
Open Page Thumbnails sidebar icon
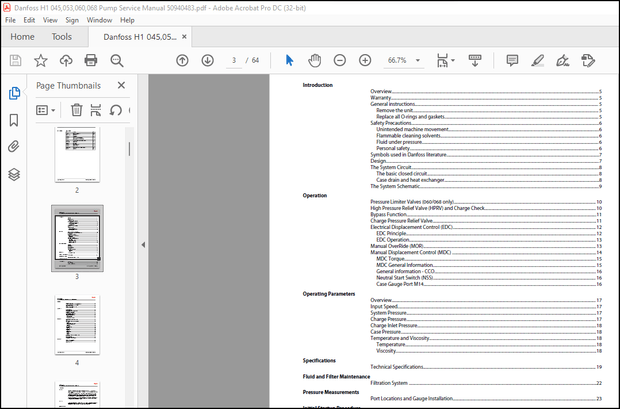pos(14,93)
